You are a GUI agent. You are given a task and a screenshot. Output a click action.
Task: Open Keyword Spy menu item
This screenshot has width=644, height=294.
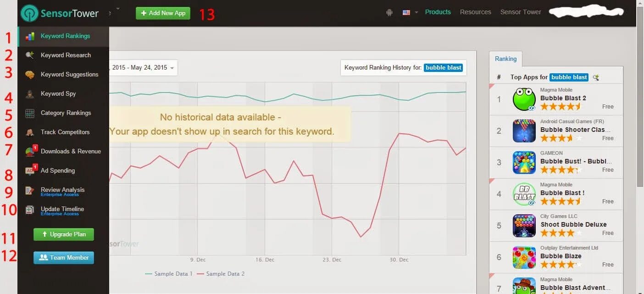pos(63,94)
